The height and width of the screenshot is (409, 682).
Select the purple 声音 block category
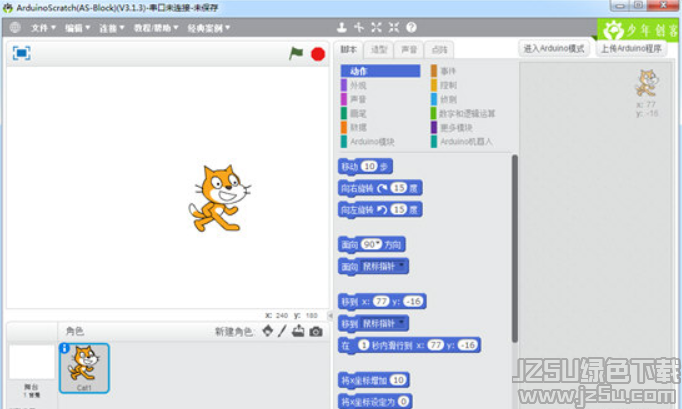(x=358, y=99)
